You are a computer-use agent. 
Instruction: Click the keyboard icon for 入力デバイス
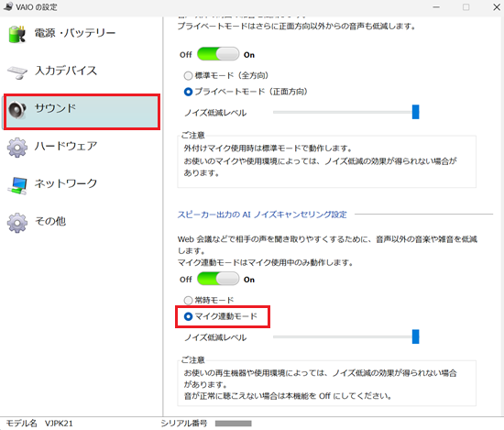(17, 72)
